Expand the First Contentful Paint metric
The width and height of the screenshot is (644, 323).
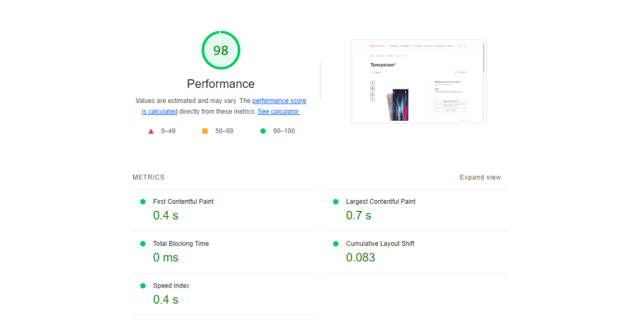coord(224,210)
